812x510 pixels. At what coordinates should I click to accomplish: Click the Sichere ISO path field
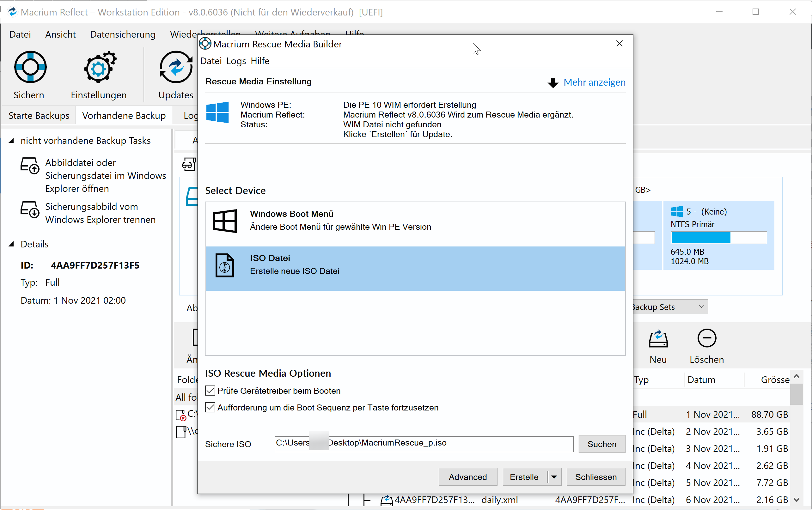click(x=424, y=444)
